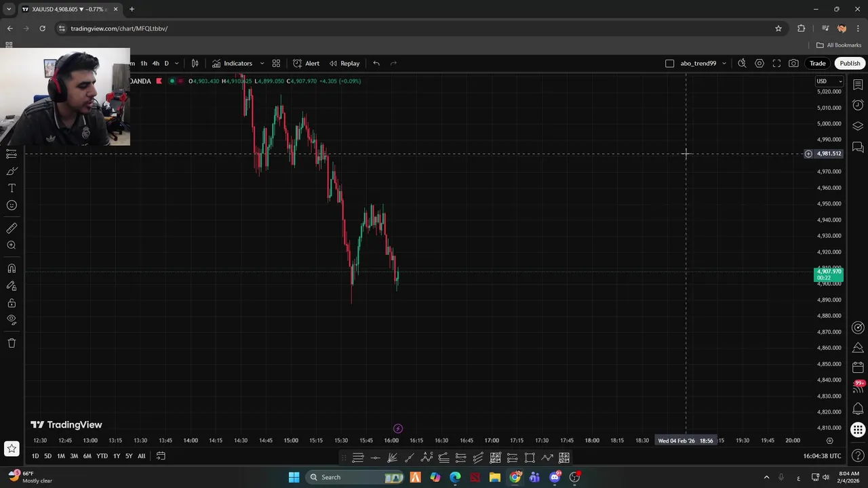Select the 6M date range

(87, 456)
